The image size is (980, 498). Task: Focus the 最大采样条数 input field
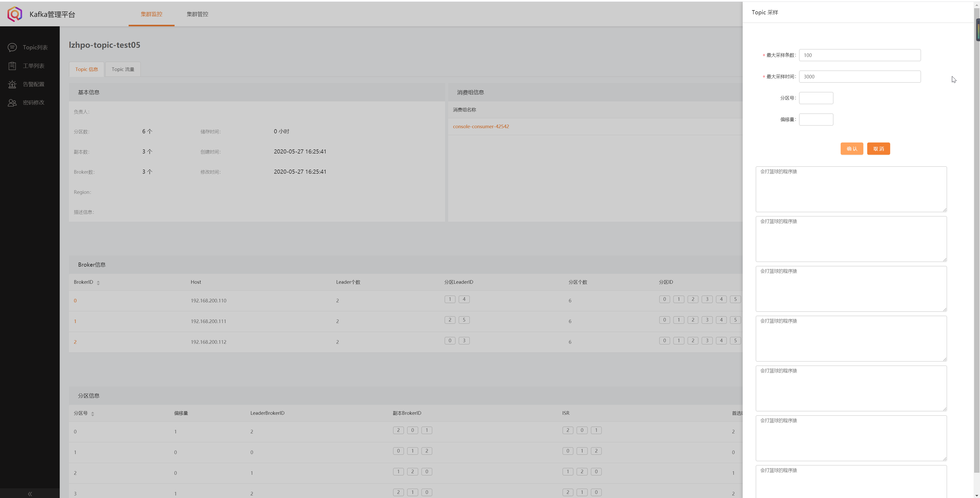click(x=859, y=55)
